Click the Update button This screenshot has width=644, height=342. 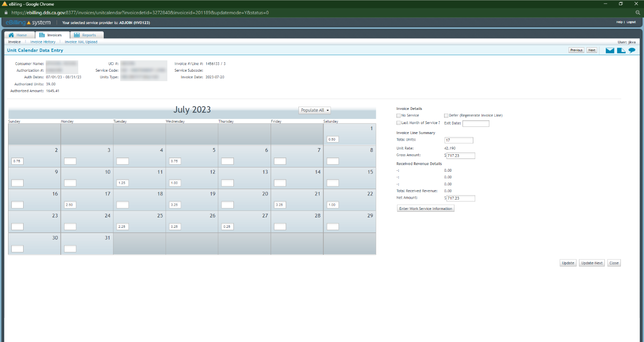(x=568, y=263)
